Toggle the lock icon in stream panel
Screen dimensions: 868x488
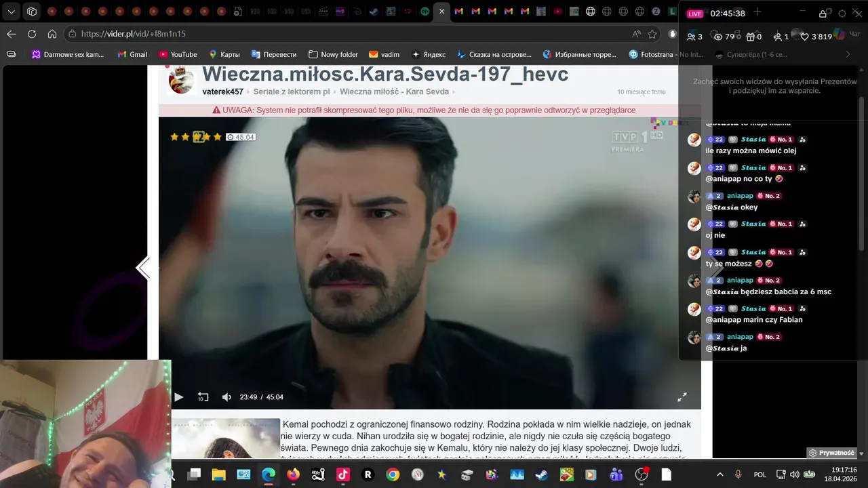823,14
